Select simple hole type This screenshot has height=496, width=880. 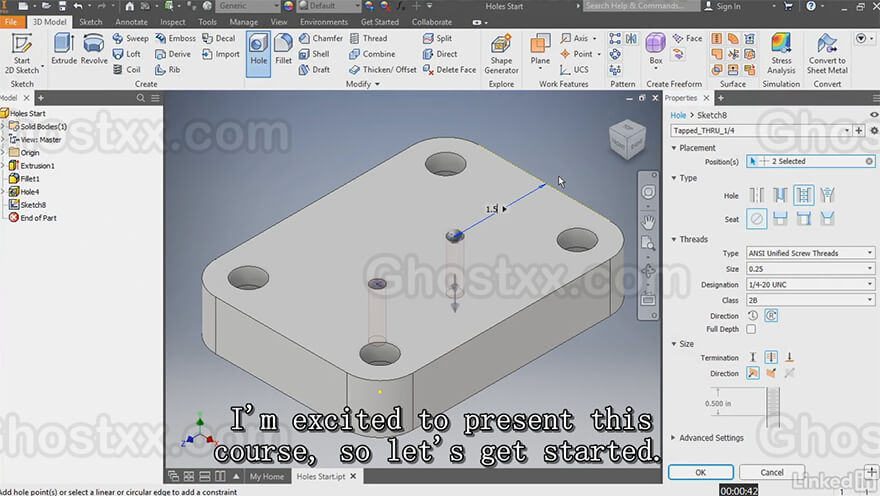(x=756, y=195)
